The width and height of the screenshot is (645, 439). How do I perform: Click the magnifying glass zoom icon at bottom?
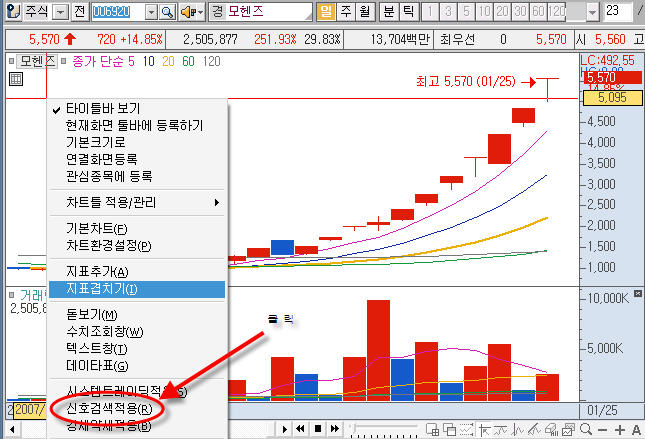tap(586, 429)
